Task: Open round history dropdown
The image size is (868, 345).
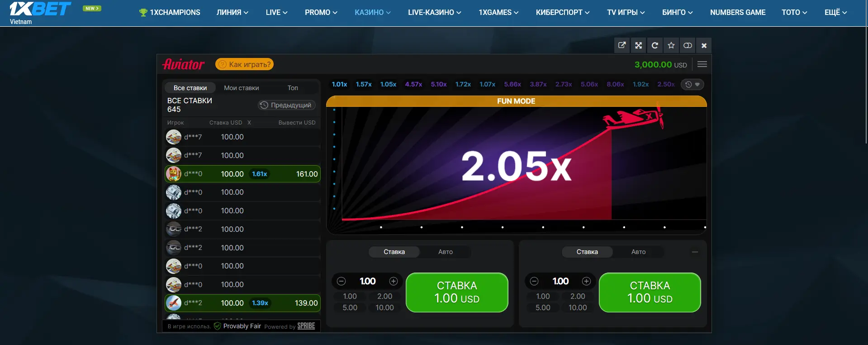Action: coord(693,84)
